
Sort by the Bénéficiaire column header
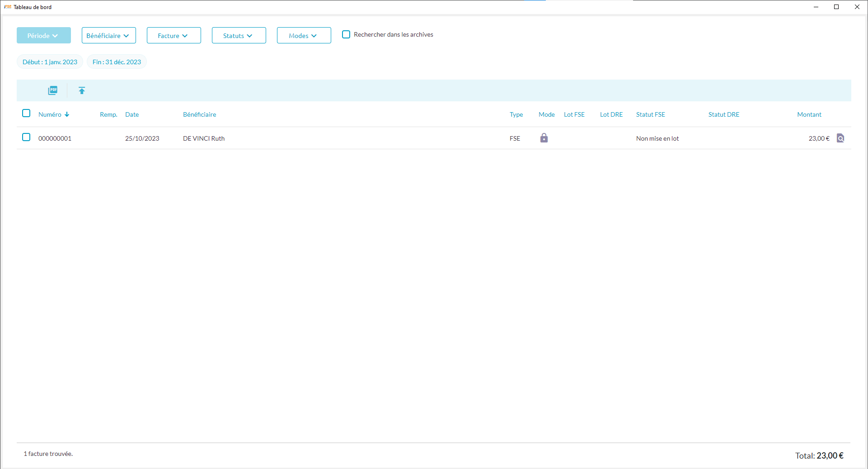[199, 114]
